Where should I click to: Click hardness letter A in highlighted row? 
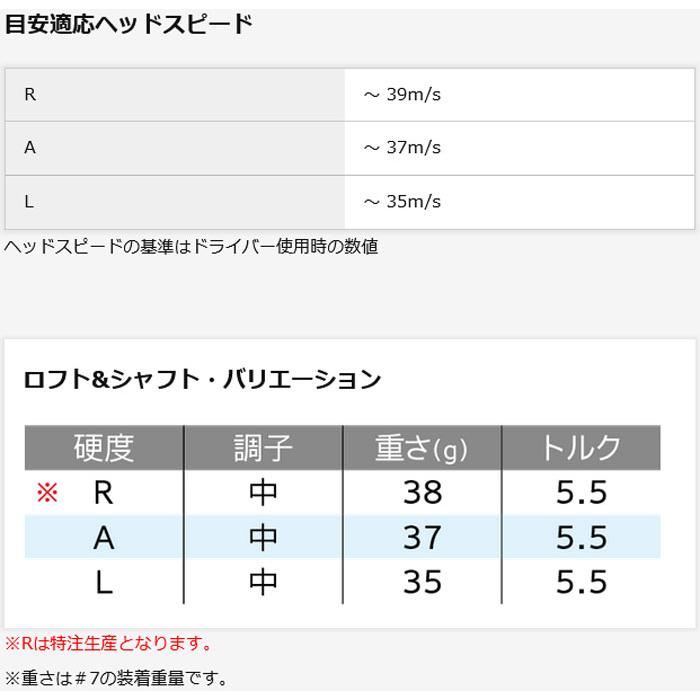[x=104, y=538]
